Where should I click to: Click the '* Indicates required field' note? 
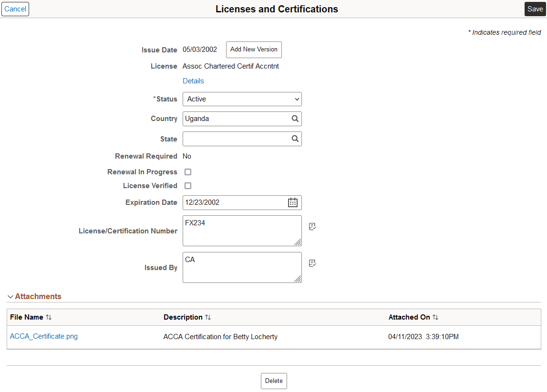[x=505, y=32]
